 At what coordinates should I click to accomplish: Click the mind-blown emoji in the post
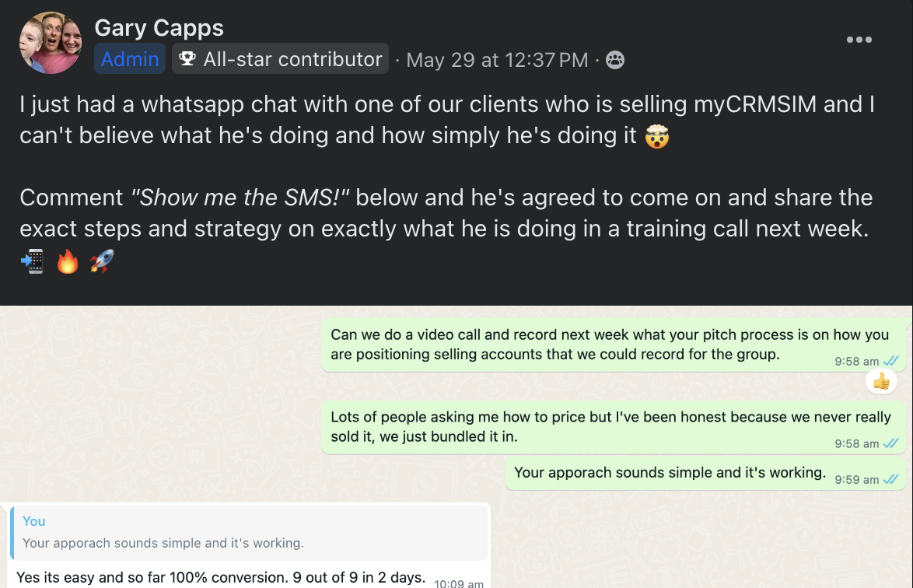pyautogui.click(x=657, y=136)
